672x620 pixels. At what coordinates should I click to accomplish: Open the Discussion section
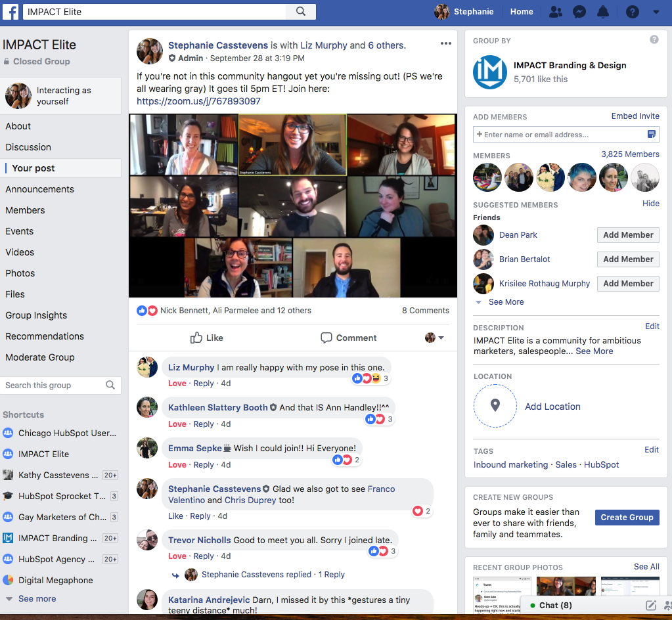click(28, 147)
